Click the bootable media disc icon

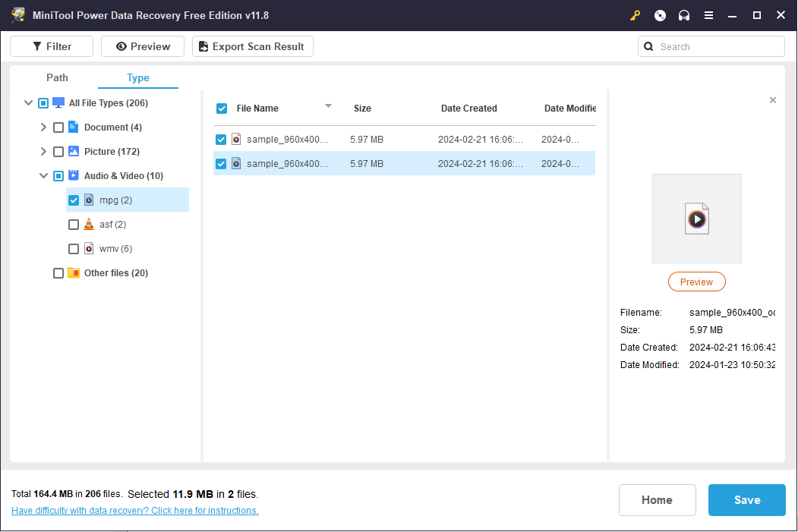click(660, 15)
